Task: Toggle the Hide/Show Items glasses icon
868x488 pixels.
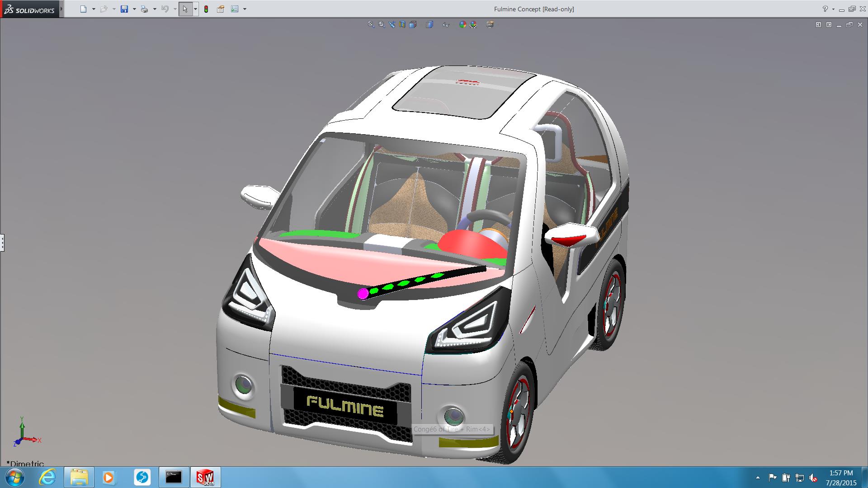Action: pyautogui.click(x=446, y=24)
